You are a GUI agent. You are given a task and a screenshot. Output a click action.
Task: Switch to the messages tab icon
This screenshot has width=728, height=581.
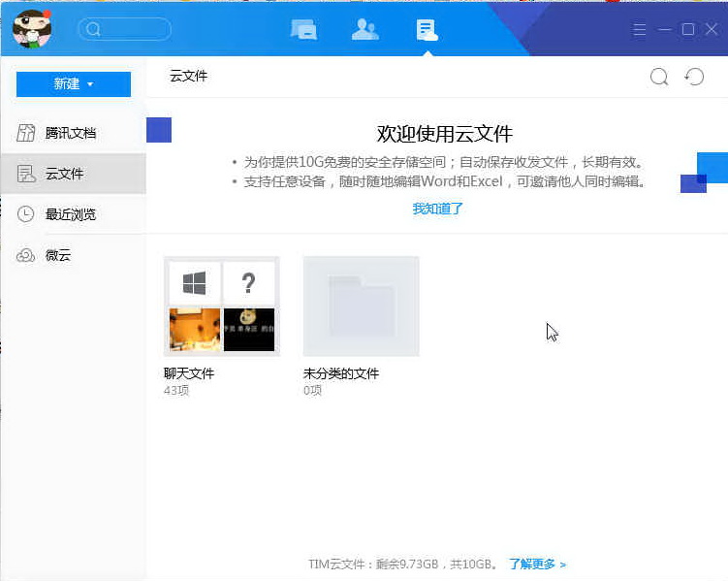tap(303, 30)
